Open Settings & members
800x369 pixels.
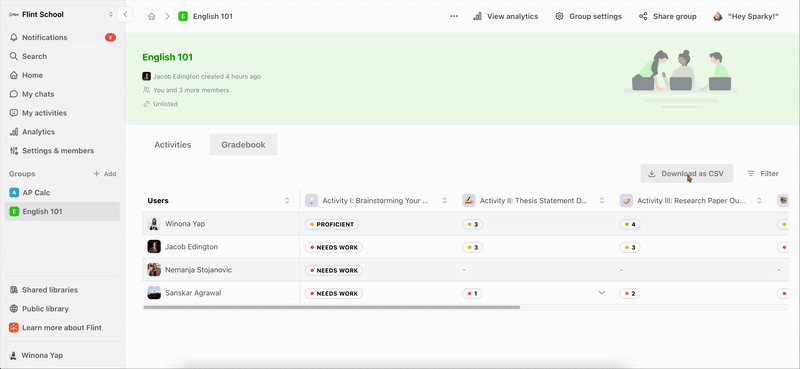[x=62, y=151]
